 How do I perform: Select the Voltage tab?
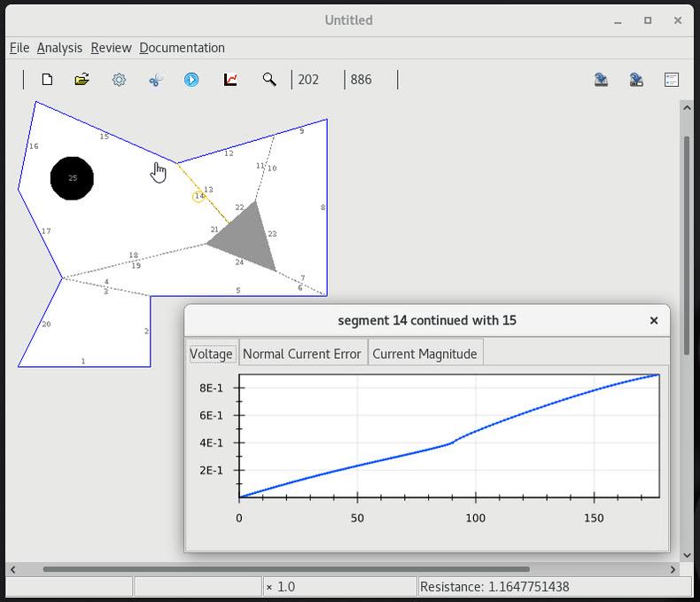(211, 354)
